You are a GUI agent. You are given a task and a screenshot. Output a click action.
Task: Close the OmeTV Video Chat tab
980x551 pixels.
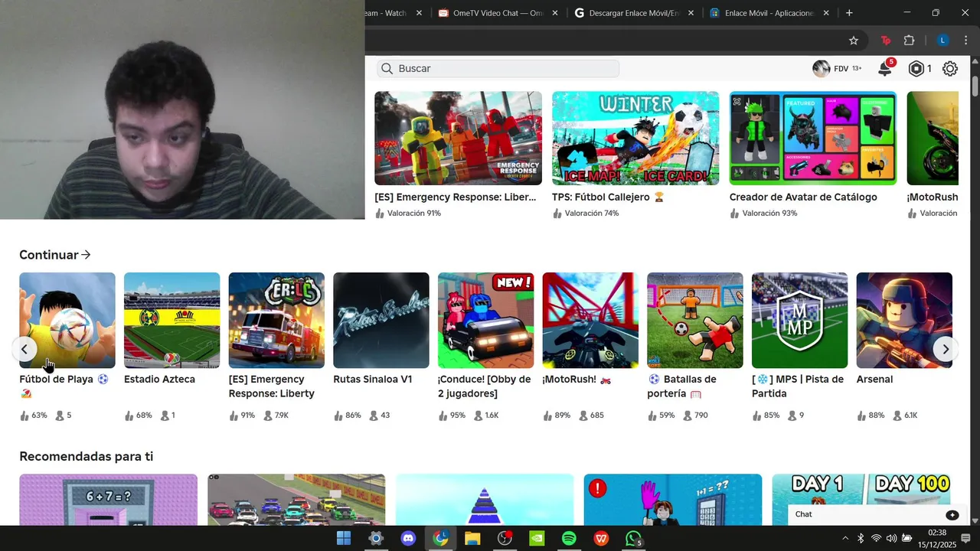(x=555, y=13)
